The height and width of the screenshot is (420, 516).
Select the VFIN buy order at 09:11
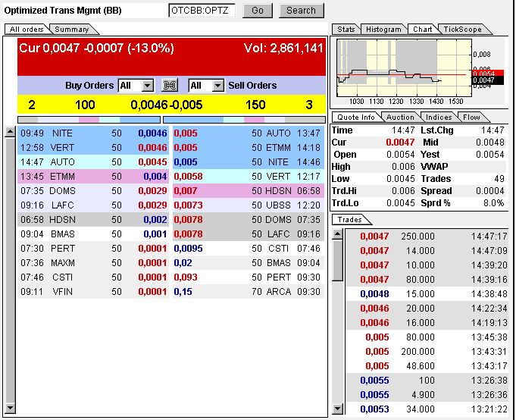click(93, 292)
